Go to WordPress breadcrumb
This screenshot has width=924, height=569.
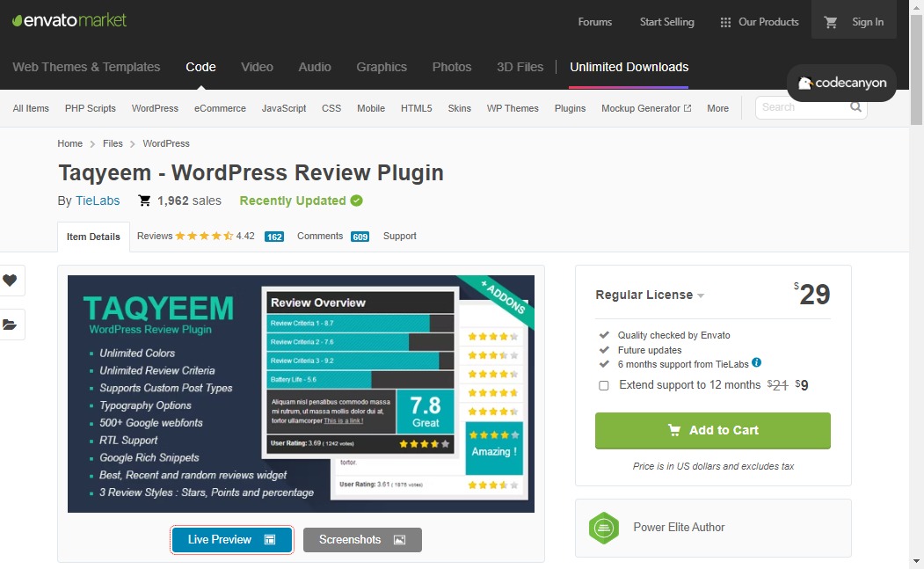point(166,144)
